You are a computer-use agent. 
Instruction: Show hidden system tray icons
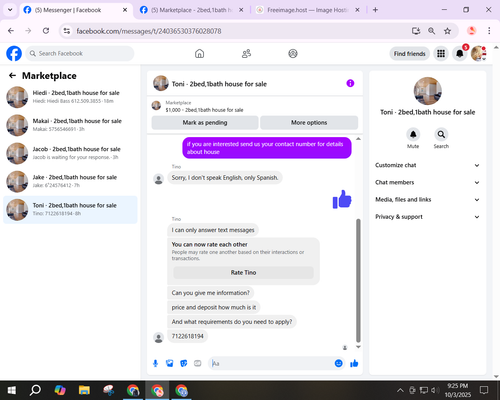pos(400,390)
